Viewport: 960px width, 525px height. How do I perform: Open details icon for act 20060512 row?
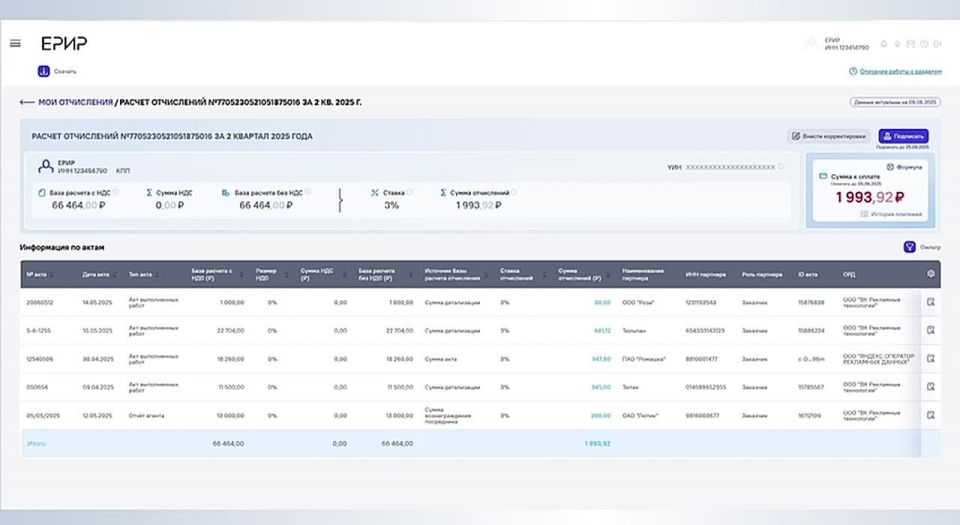[x=930, y=302]
